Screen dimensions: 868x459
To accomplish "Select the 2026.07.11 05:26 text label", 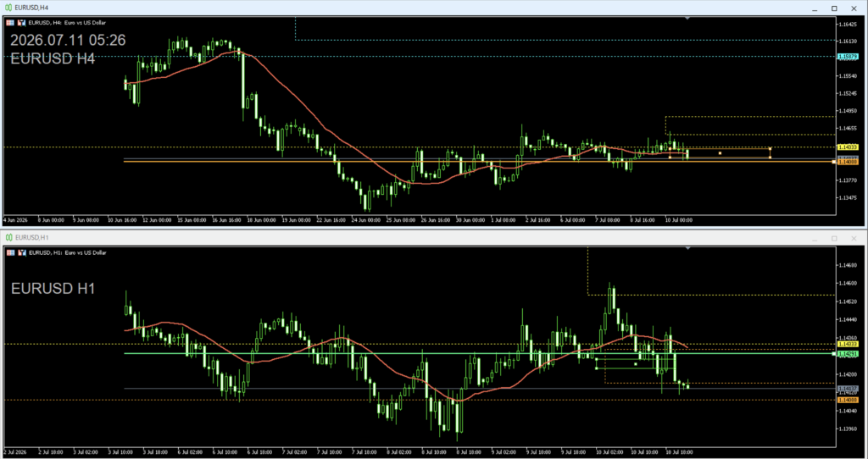I will (68, 41).
